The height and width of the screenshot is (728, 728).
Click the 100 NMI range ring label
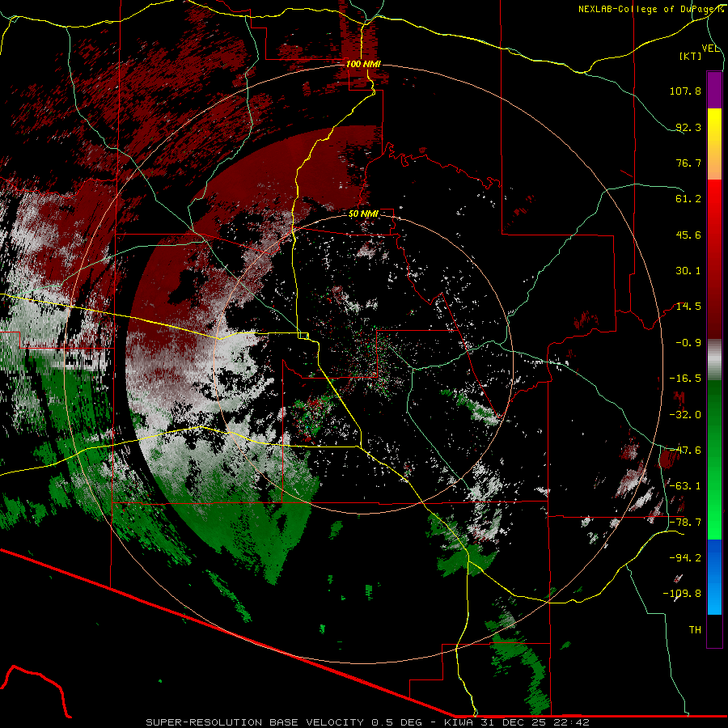(363, 64)
